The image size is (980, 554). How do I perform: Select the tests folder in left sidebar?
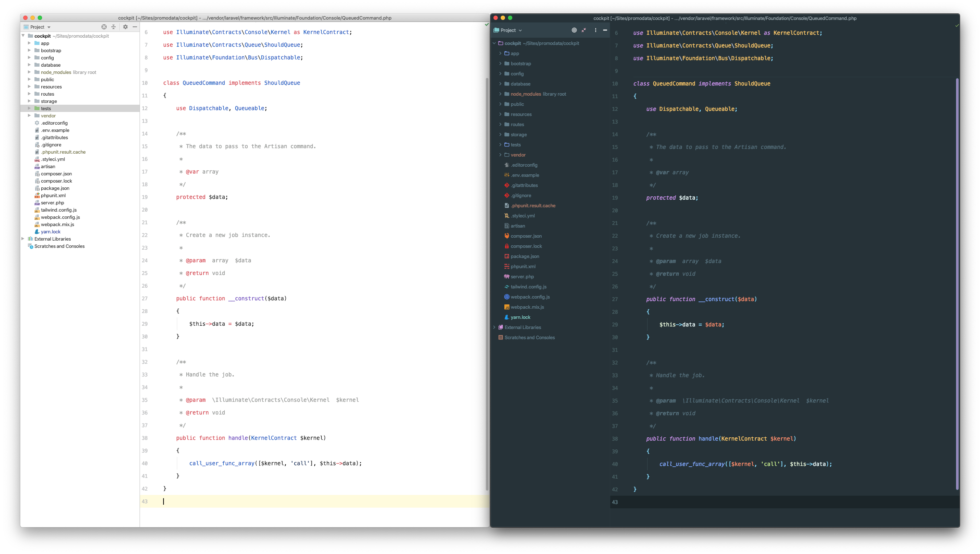[x=46, y=108]
